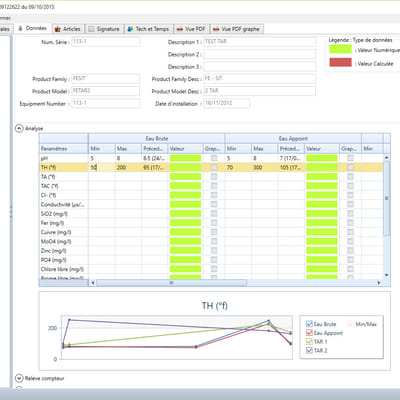
Task: Click the Description 2 input field
Action: coord(260,54)
